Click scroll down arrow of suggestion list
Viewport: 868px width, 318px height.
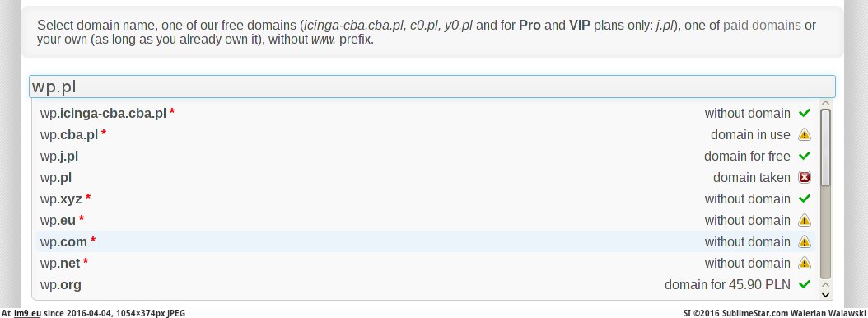click(x=825, y=295)
